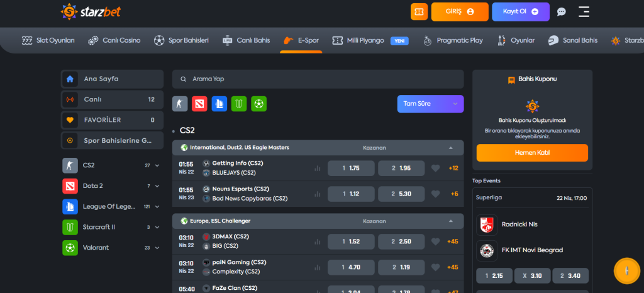Viewport: 644px width, 293px height.
Task: Select odds 1.75 for Getting Info
Action: coord(351,169)
